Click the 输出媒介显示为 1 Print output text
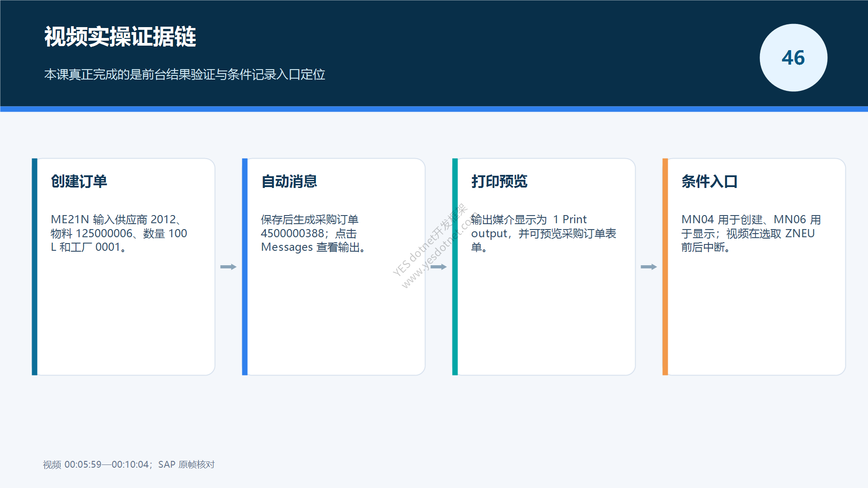868x488 pixels. click(x=544, y=234)
